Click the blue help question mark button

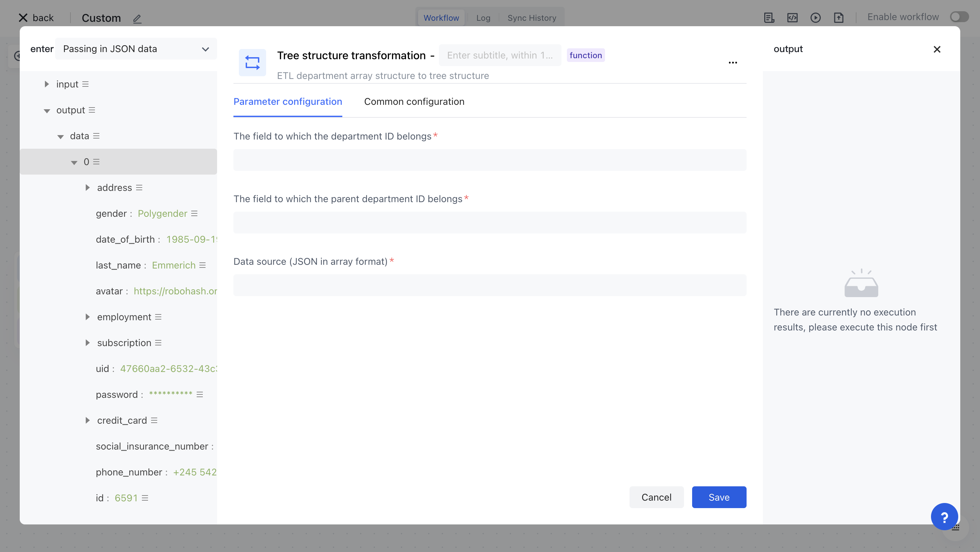tap(944, 517)
